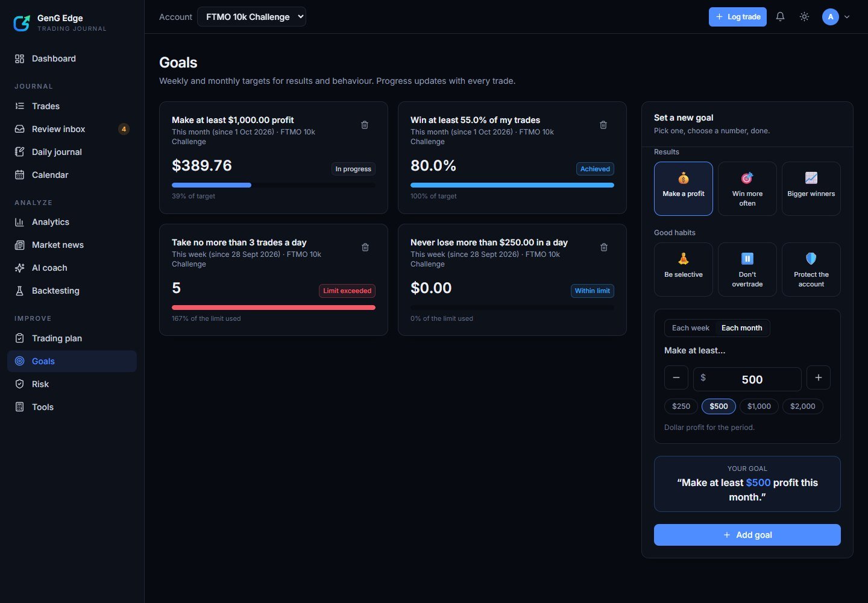Click the GenG Edge logo icon
Screen dimensions: 868x603
pyautogui.click(x=22, y=23)
